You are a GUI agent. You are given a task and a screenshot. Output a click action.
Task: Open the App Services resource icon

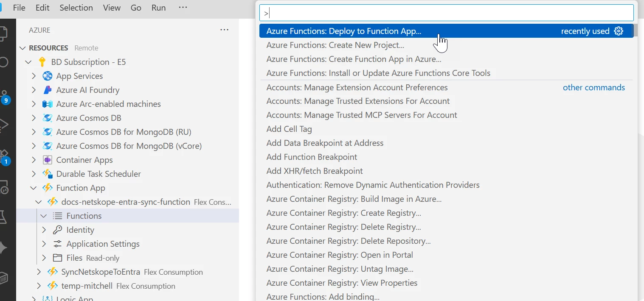[x=48, y=76]
